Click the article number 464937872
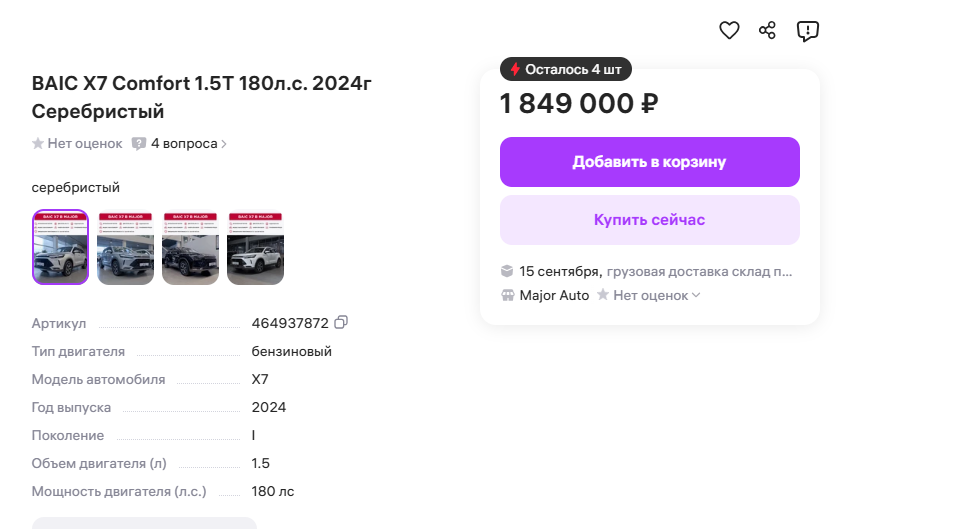967x529 pixels. pyautogui.click(x=290, y=323)
